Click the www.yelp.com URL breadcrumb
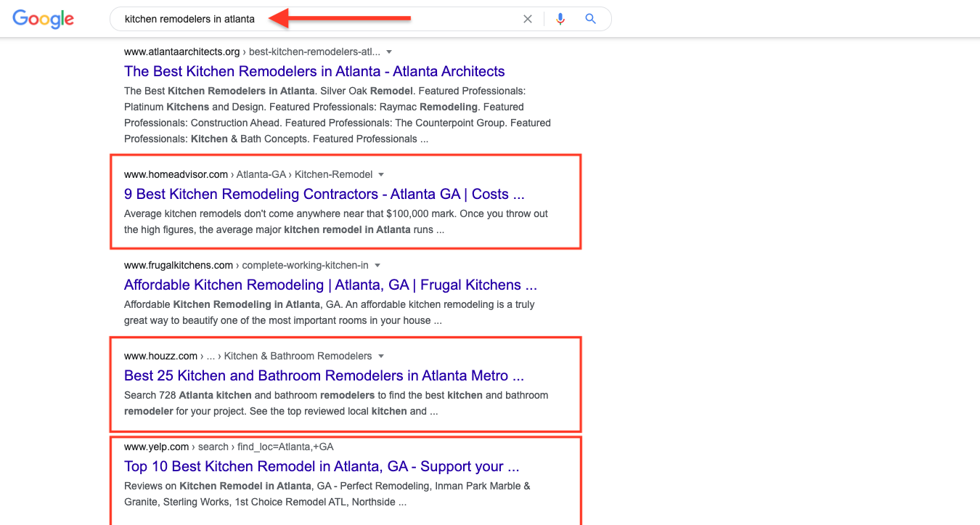Viewport: 980px width, 525px height. pyautogui.click(x=229, y=447)
